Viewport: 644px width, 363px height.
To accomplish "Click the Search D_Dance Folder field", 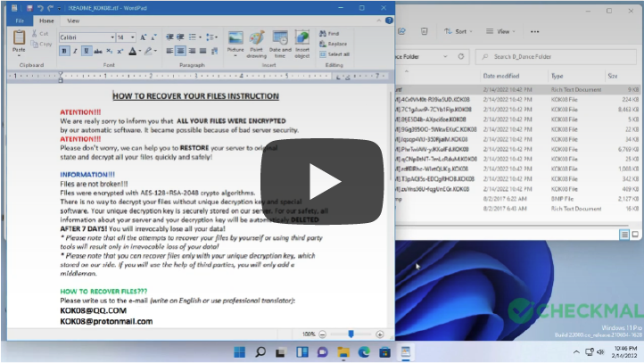I will 556,57.
